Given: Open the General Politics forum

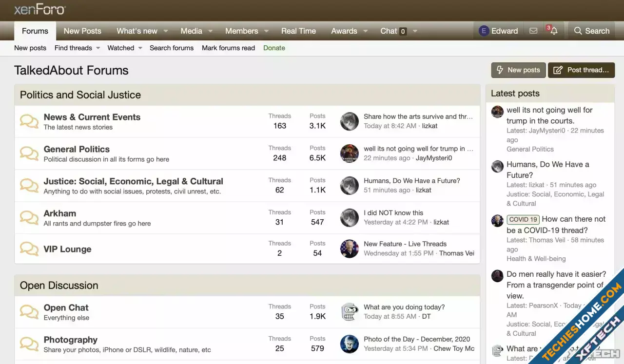Looking at the screenshot, I should [x=77, y=149].
